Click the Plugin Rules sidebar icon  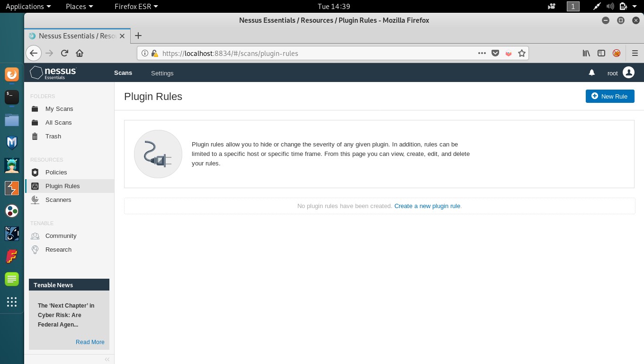[x=35, y=186]
